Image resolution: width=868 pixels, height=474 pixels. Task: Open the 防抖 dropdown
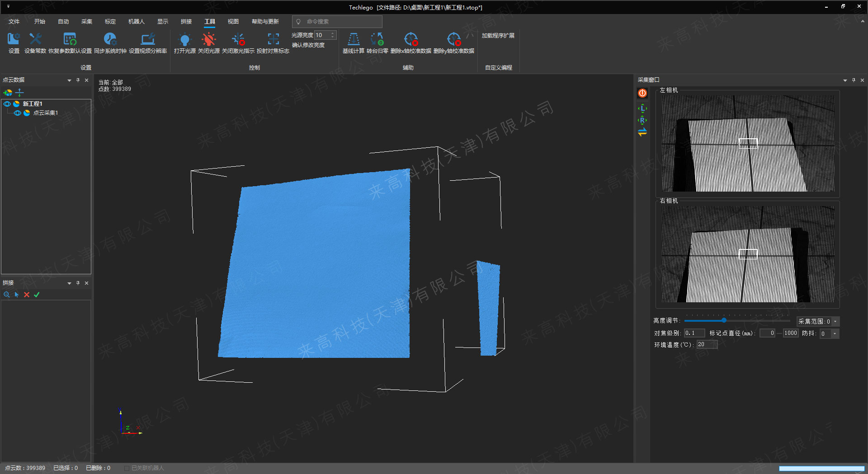pos(835,334)
